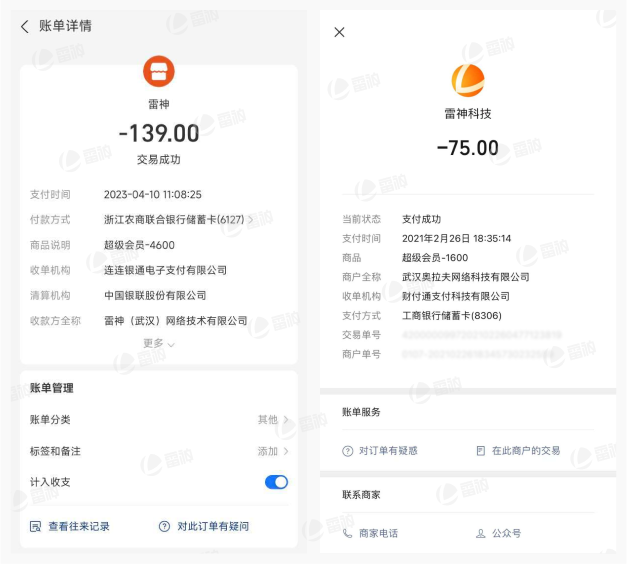This screenshot has width=627, height=564.
Task: Tap 对此订单有疑问 link
Action: (212, 526)
